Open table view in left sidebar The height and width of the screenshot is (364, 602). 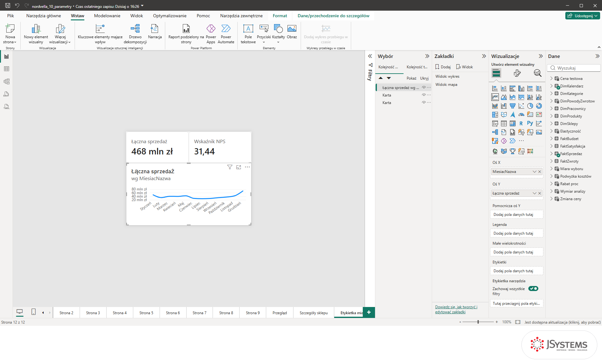click(x=6, y=69)
